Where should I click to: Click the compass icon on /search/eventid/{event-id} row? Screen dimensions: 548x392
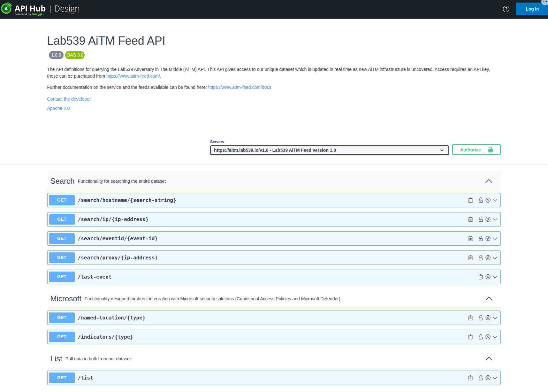488,239
